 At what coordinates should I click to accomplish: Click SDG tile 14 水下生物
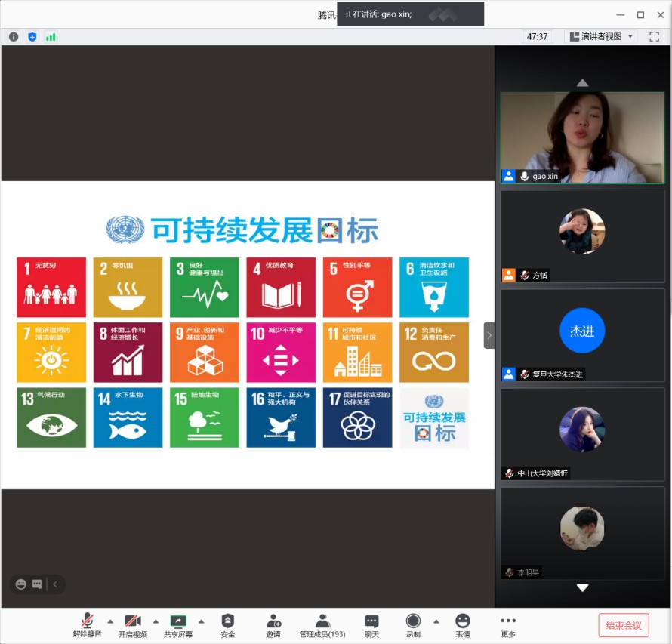tap(128, 418)
